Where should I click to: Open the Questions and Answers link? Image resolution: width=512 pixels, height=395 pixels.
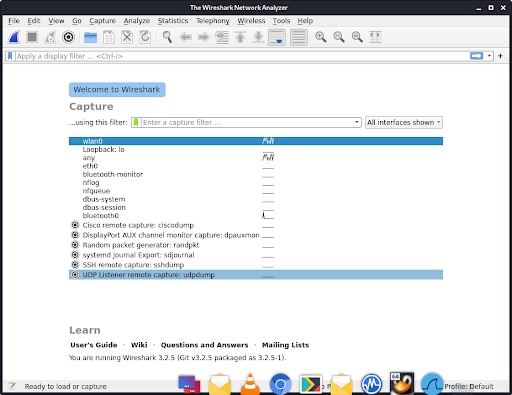coord(204,345)
